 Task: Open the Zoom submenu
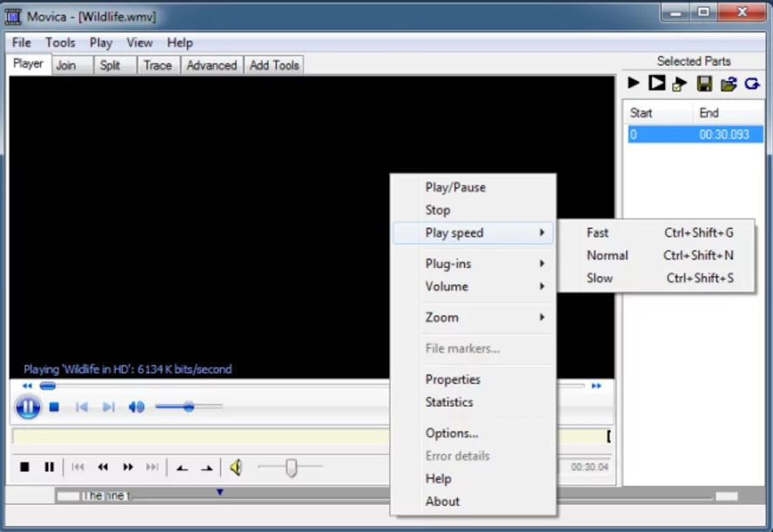click(x=441, y=317)
